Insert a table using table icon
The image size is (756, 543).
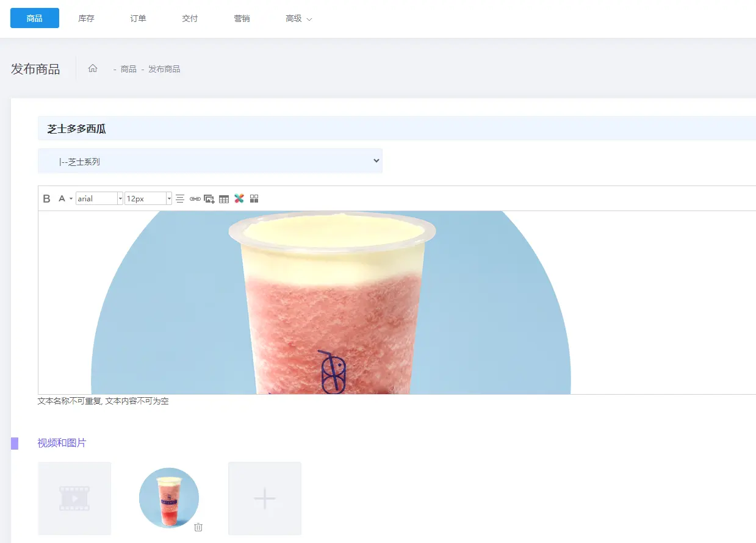pos(224,199)
